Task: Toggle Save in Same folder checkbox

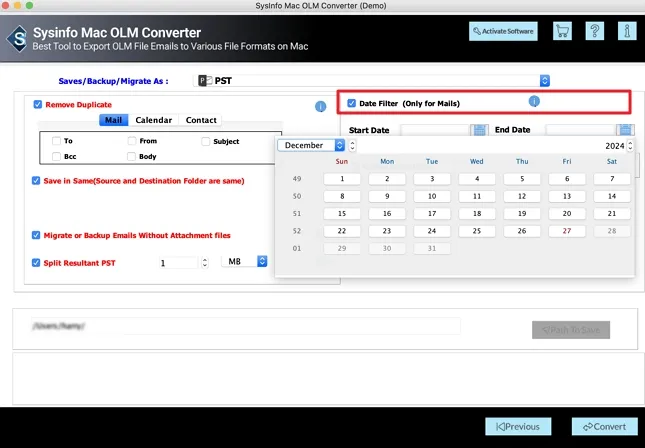Action: (x=36, y=181)
